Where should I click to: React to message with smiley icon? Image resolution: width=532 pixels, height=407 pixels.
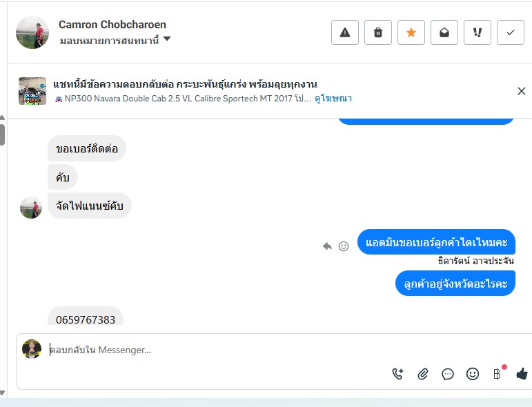click(x=344, y=246)
